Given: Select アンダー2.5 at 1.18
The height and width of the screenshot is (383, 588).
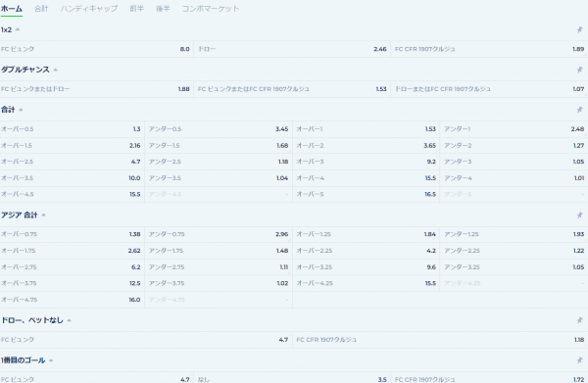Looking at the screenshot, I should point(219,162).
